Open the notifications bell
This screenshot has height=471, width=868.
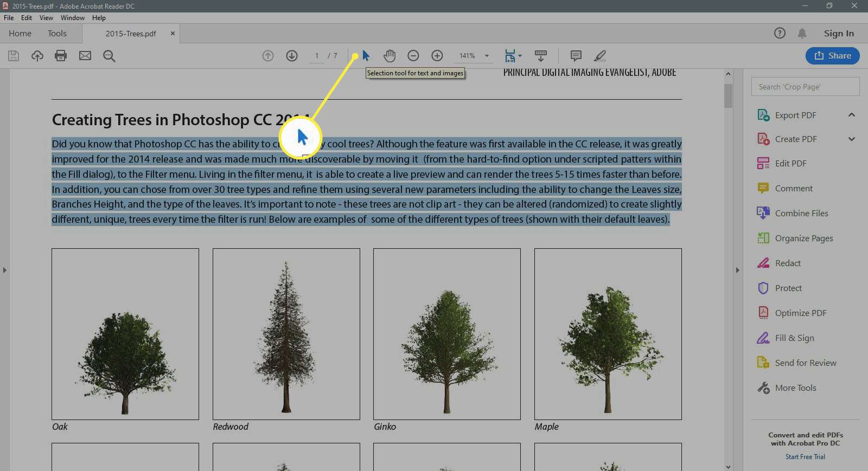tap(802, 33)
